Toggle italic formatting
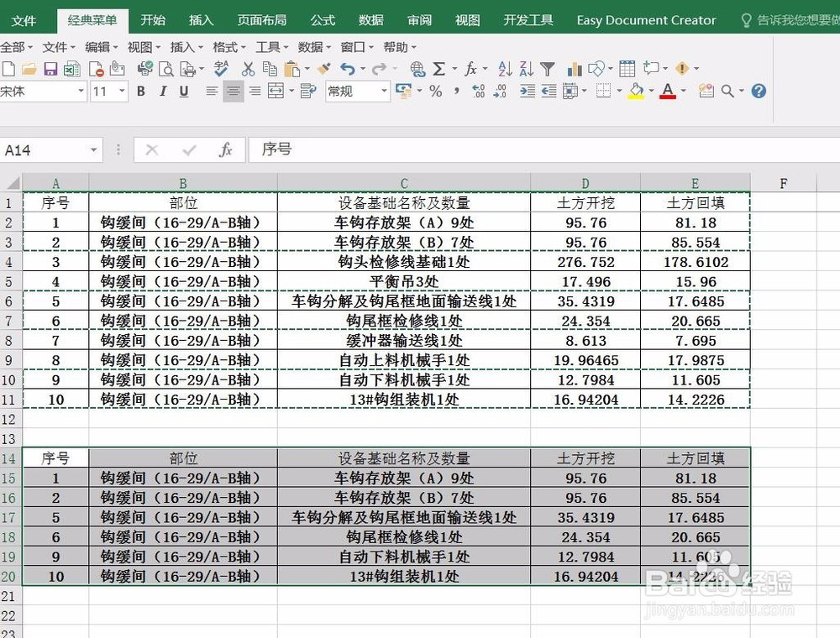 click(x=163, y=91)
